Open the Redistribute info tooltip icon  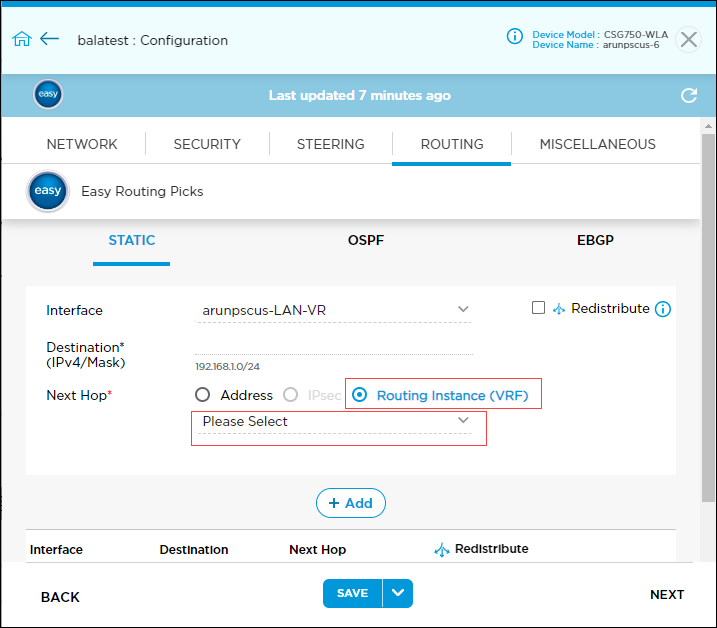click(663, 309)
